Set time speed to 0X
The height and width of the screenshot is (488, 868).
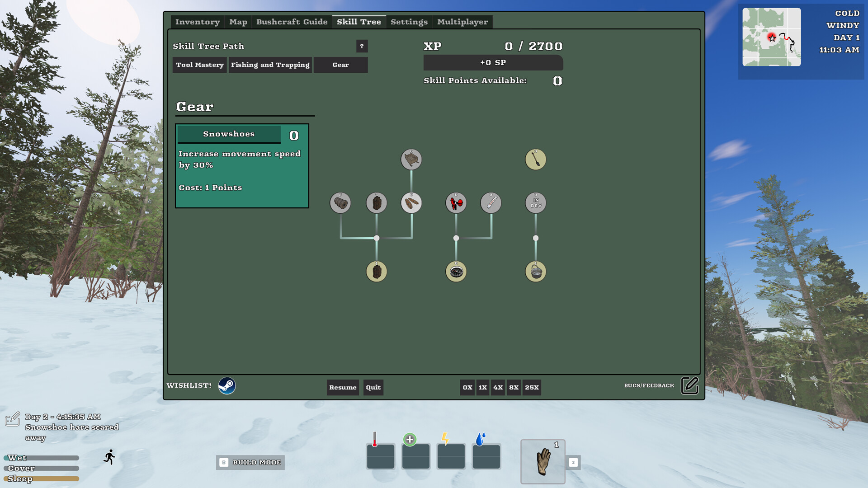[467, 387]
